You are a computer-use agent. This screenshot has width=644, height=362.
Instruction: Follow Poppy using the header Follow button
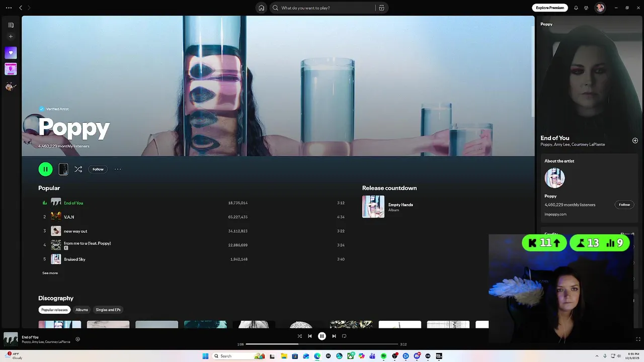click(98, 169)
